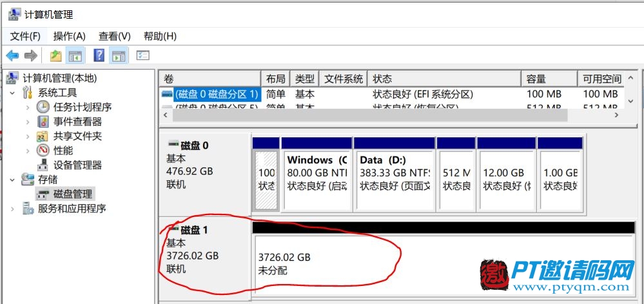Select 磁盘管理 in the tree
The image size is (644, 304).
coord(73,194)
